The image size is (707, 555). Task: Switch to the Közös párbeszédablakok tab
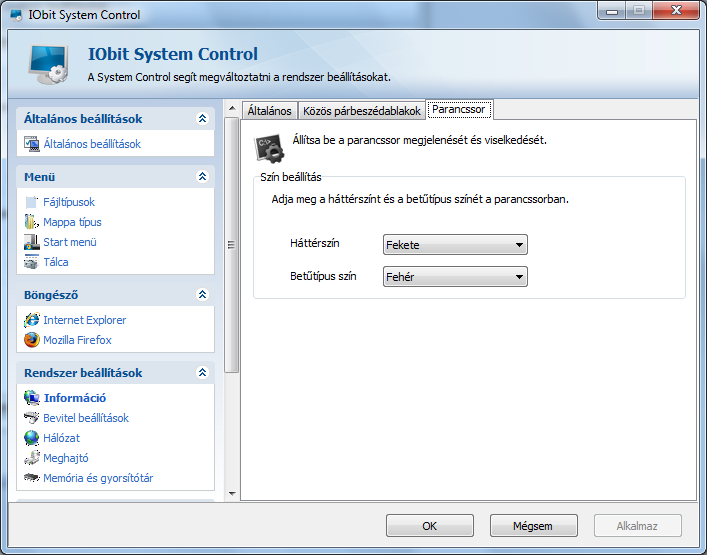point(362,111)
